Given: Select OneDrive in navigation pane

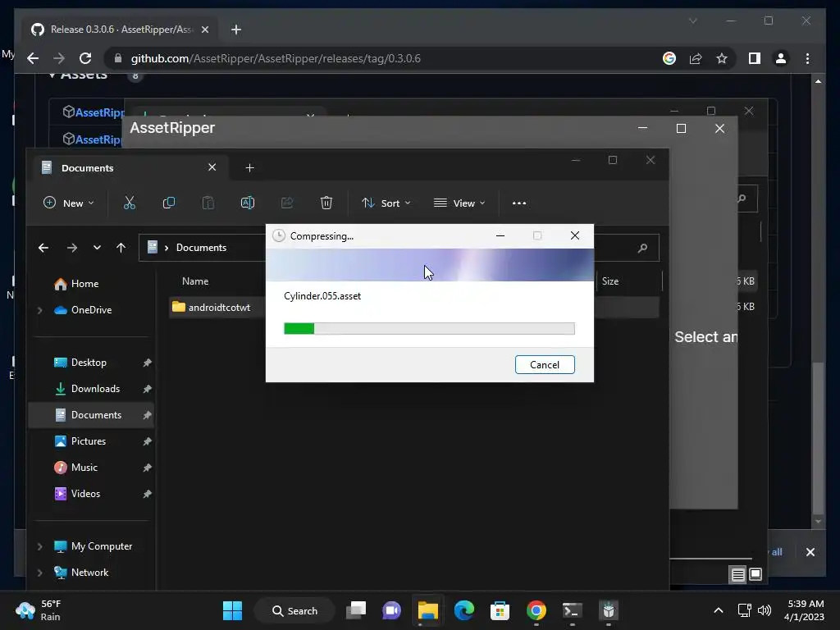Looking at the screenshot, I should [91, 309].
